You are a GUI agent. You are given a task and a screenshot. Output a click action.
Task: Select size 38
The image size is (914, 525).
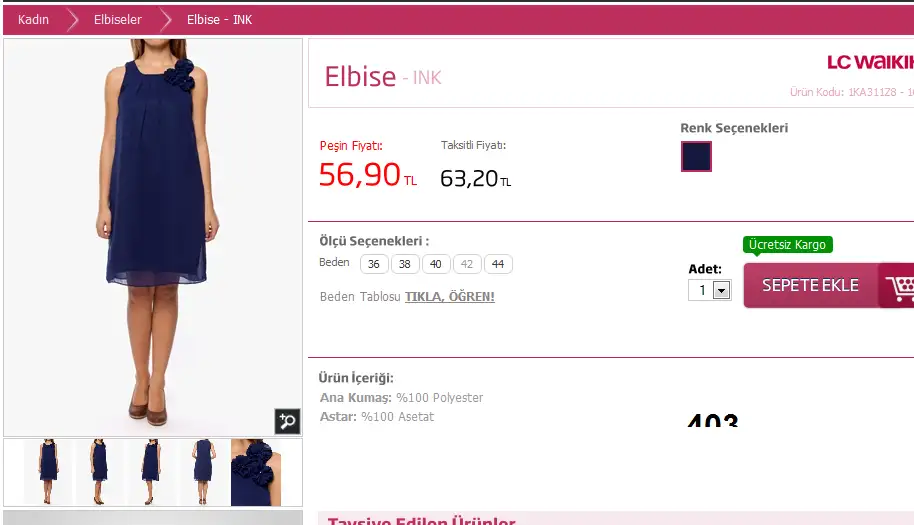pos(405,264)
